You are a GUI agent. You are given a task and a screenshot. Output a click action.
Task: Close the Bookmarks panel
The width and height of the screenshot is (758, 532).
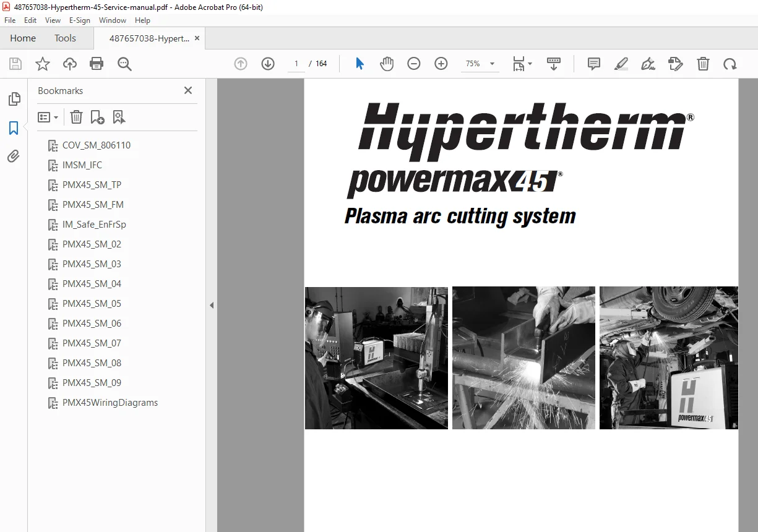click(188, 90)
